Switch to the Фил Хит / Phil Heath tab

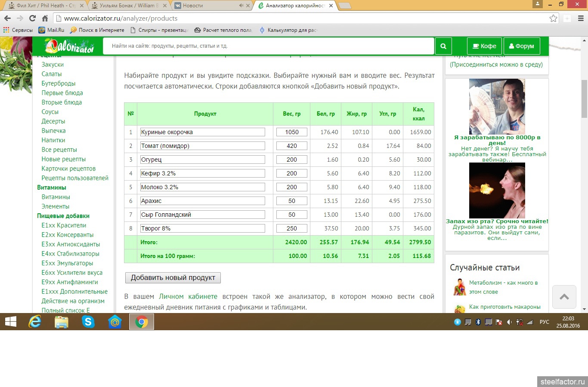click(x=45, y=6)
